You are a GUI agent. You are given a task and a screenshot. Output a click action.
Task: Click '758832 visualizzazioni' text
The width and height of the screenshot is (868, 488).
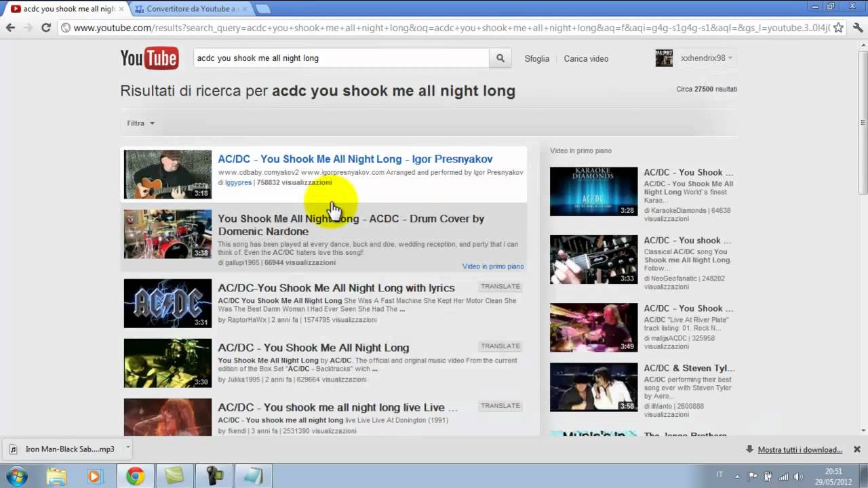click(x=294, y=182)
